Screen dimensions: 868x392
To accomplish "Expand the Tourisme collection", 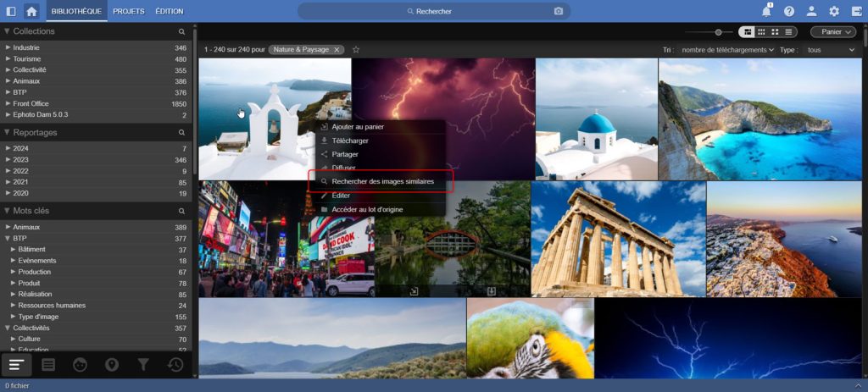I will point(8,59).
